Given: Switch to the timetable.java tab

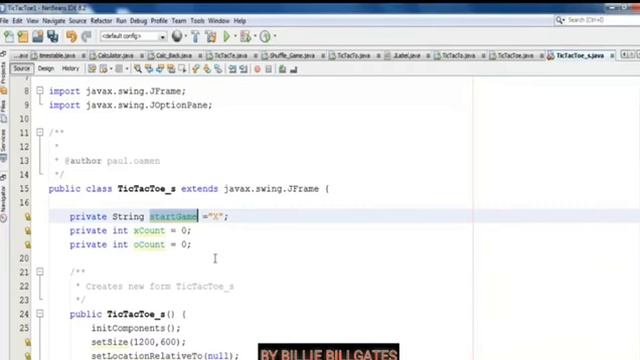Looking at the screenshot, I should pyautogui.click(x=58, y=56).
